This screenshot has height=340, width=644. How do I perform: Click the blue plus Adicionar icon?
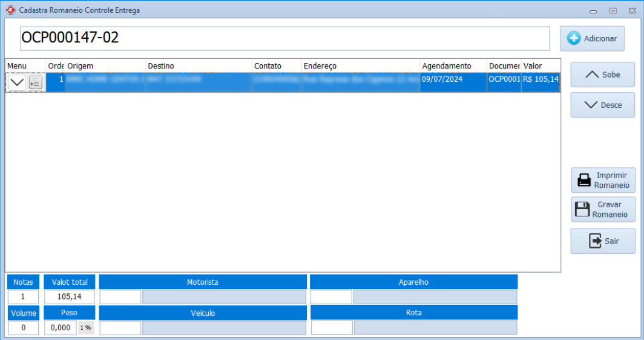coord(573,38)
